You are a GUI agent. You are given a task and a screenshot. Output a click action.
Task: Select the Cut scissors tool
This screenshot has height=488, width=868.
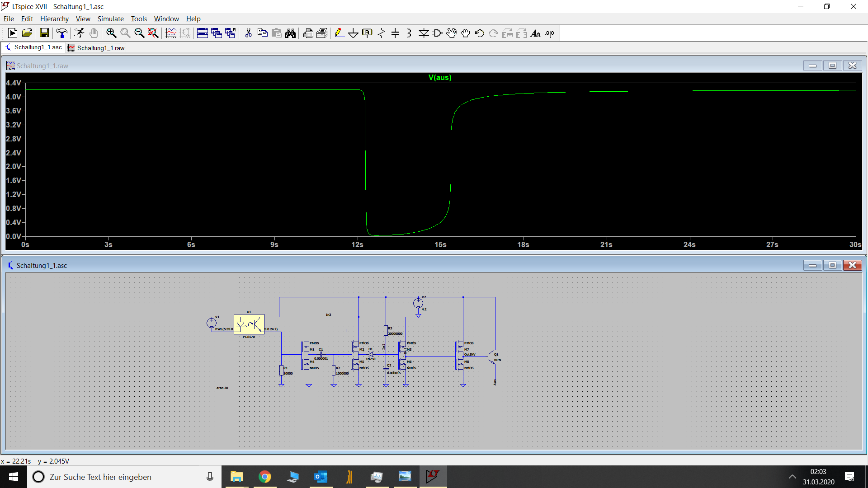(248, 33)
